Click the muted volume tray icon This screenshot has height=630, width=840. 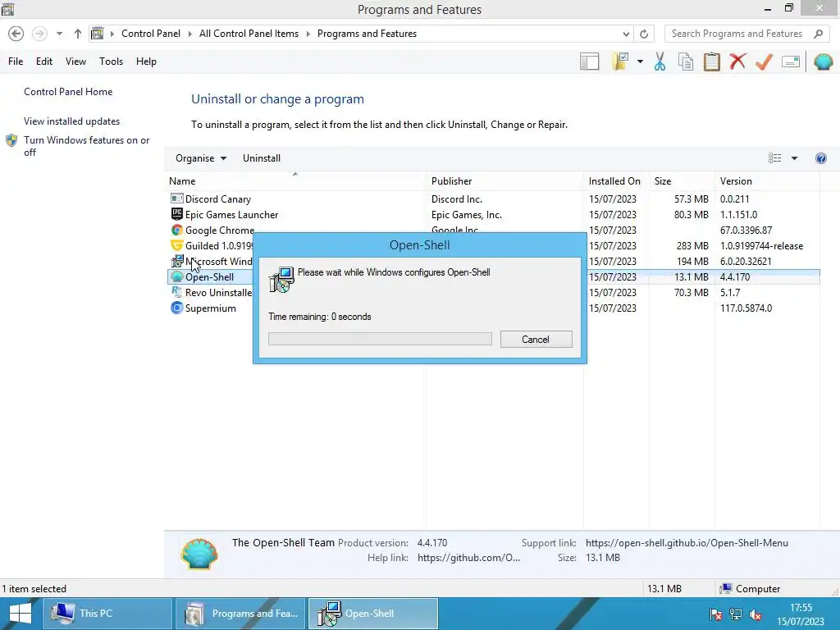point(756,614)
